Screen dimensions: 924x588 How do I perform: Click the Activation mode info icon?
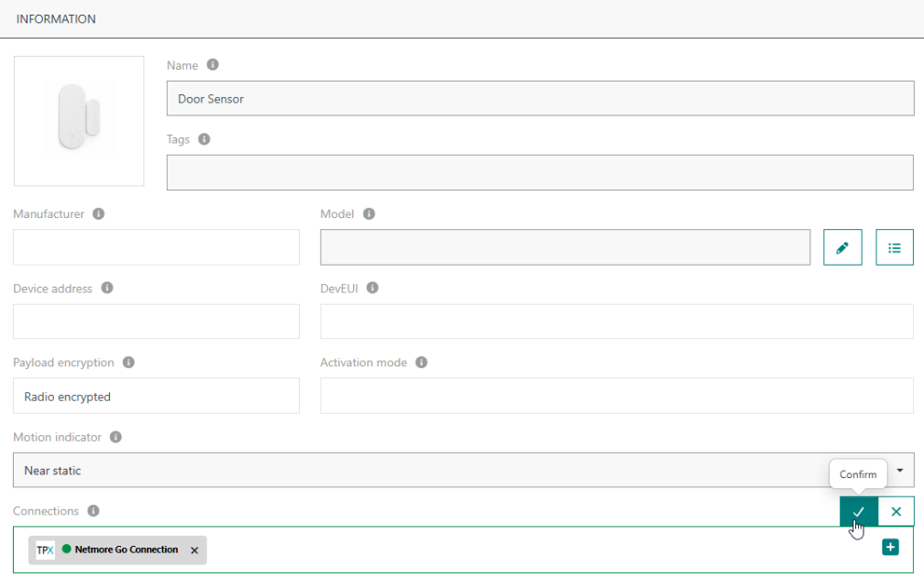tap(422, 362)
